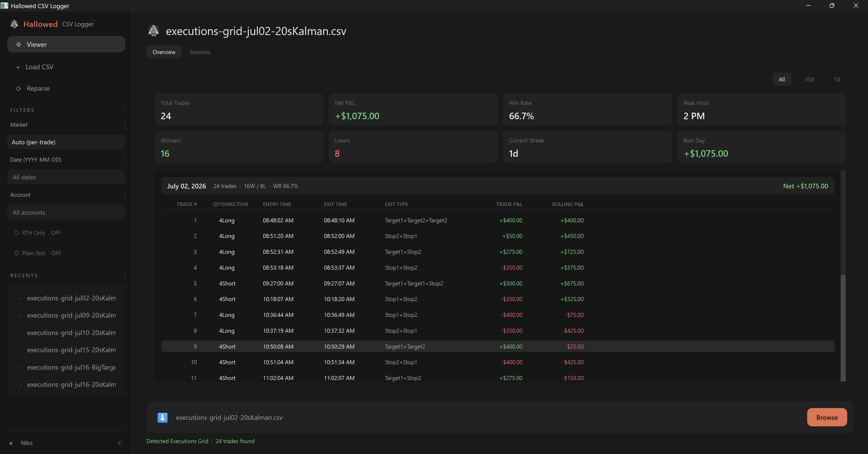Click the Current Streak card showing 1d
868x454 pixels.
coord(587,147)
